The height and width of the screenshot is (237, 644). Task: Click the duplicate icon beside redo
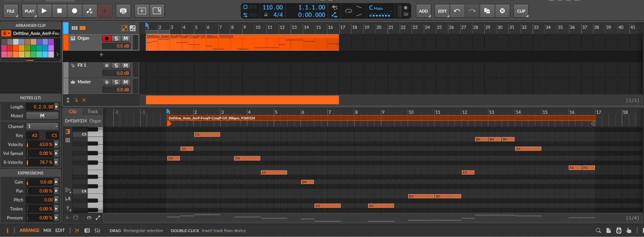[x=487, y=11]
